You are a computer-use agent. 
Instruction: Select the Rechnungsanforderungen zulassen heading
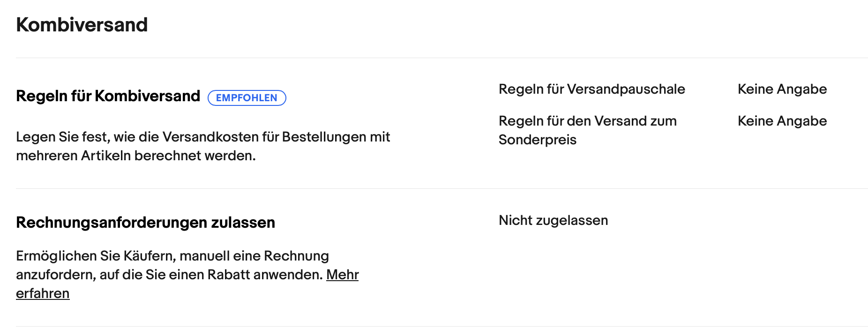(x=145, y=223)
